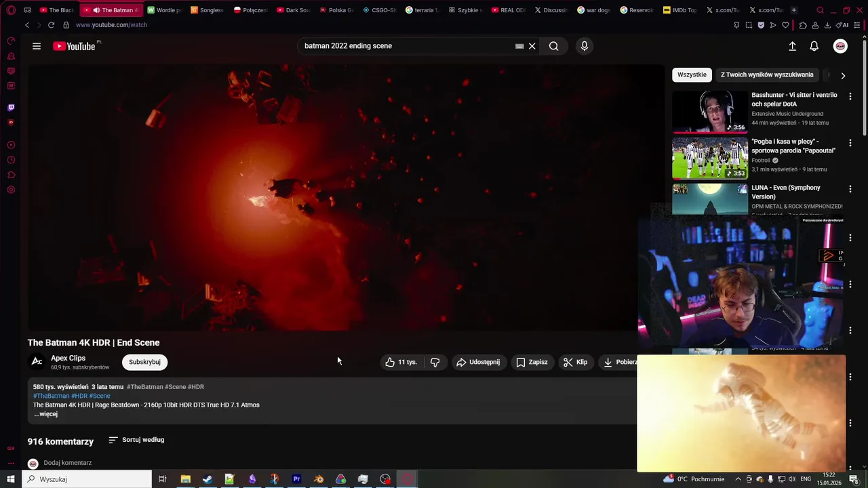Subscribe to Apex Clips via Subskrybuj
Image resolution: width=868 pixels, height=488 pixels.
point(144,362)
